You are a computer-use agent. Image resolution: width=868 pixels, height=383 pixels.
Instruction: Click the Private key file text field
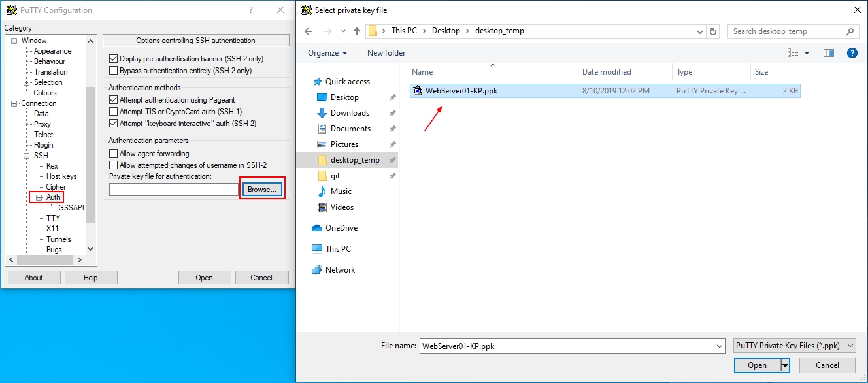(174, 190)
